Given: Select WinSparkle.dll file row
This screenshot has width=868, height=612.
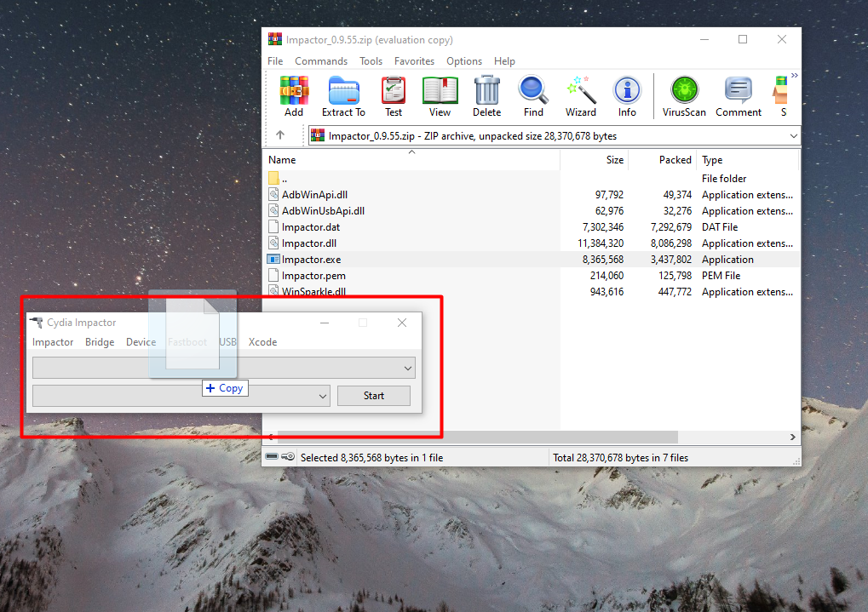Looking at the screenshot, I should [532, 292].
